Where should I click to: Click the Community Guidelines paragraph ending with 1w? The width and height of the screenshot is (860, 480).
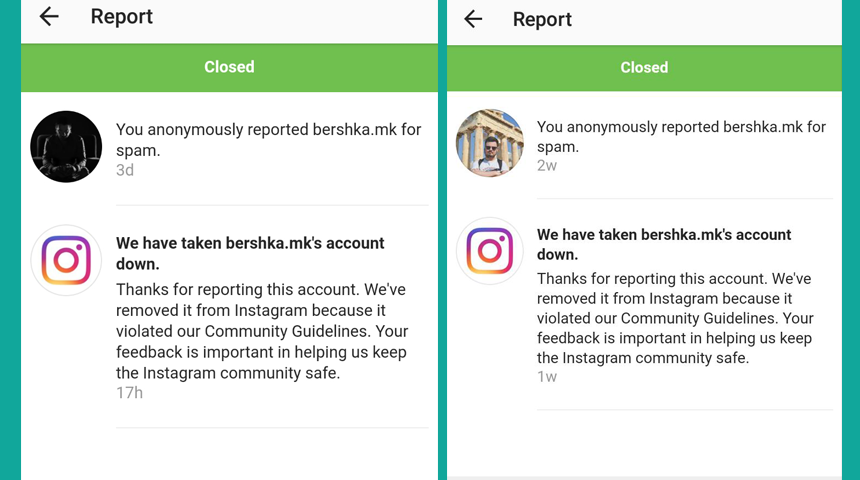coord(675,318)
